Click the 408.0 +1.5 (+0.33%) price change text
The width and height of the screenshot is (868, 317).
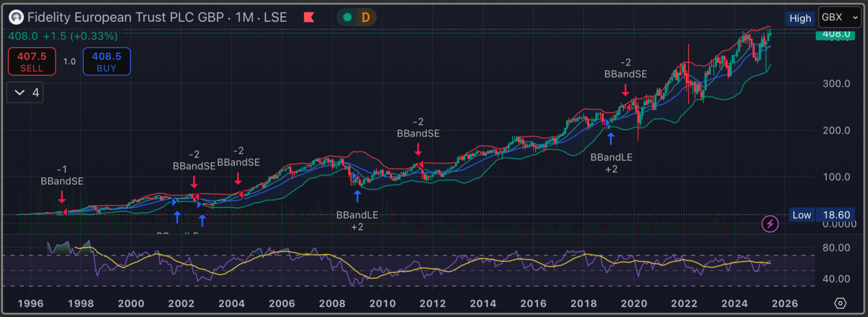[63, 36]
